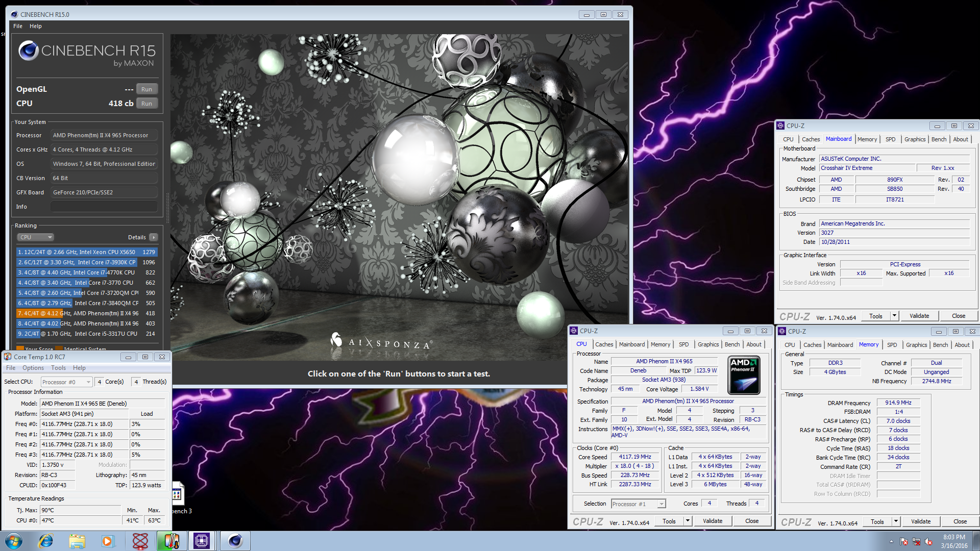Click title bar icon of CPU-Z Mainboard window
The image size is (980, 551).
point(780,126)
